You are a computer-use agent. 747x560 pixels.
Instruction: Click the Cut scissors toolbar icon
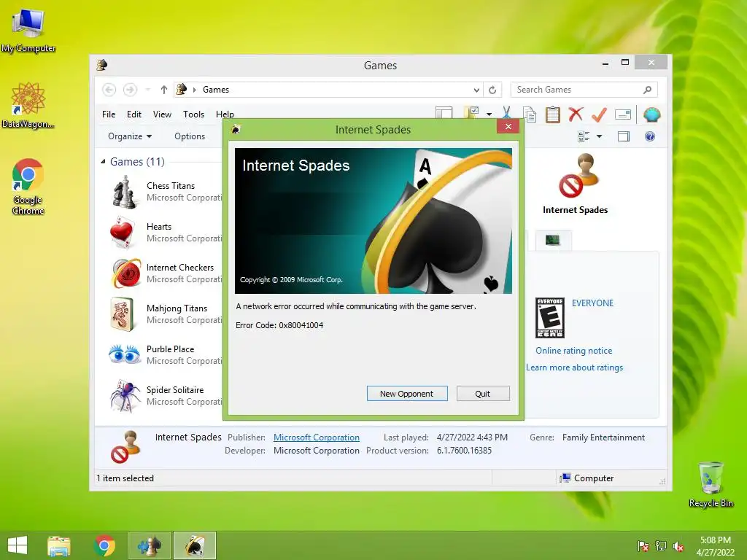pos(506,114)
